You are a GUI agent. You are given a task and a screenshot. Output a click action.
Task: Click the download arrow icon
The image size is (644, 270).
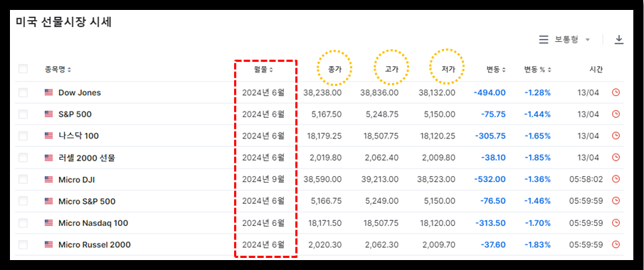619,39
